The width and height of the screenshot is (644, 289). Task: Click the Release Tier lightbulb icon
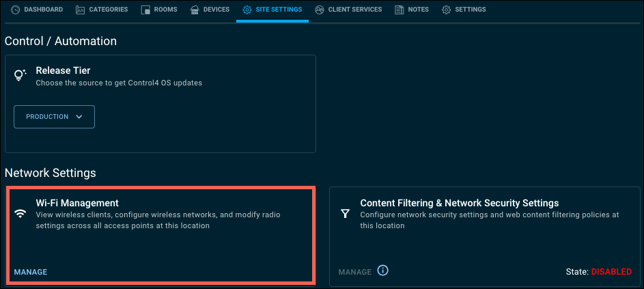(20, 76)
